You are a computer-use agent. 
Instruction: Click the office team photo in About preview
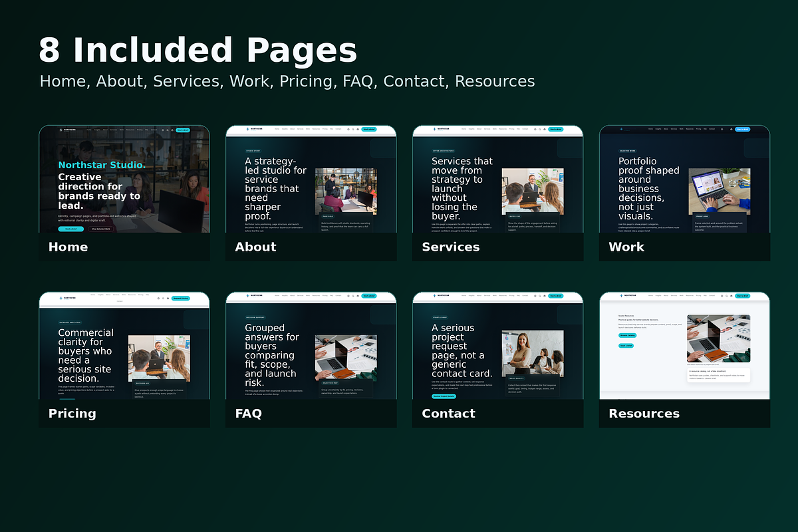[x=346, y=191]
